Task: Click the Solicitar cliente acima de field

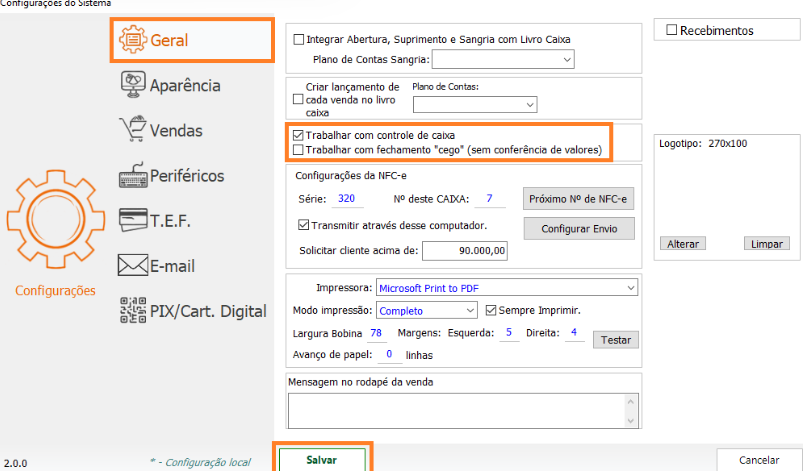Action: [x=465, y=251]
